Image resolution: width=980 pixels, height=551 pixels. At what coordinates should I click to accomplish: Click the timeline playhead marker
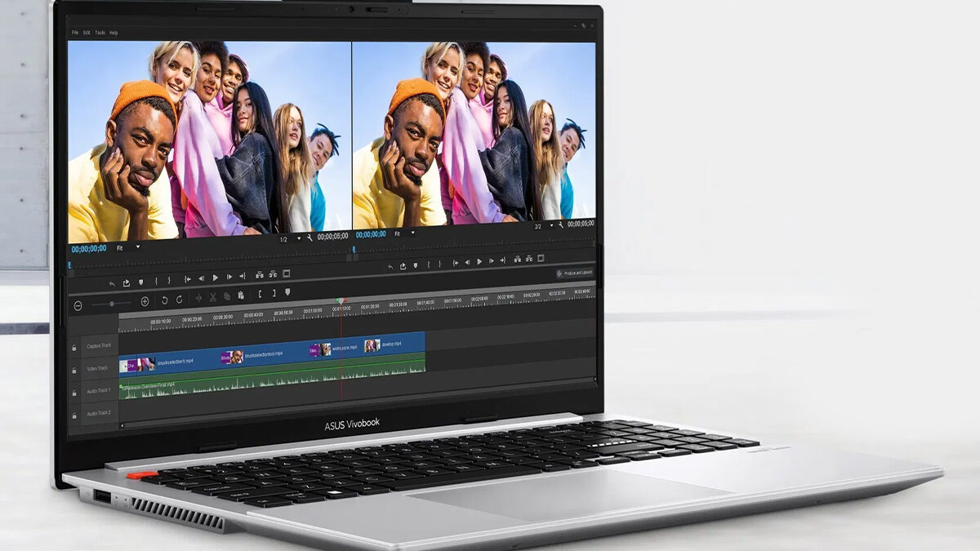point(341,302)
